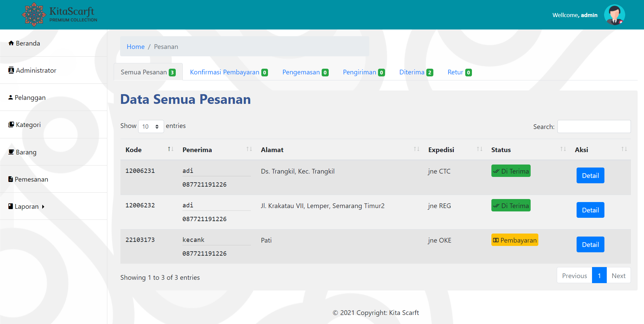Click the Administrator sidebar icon
The image size is (644, 324).
(x=11, y=70)
